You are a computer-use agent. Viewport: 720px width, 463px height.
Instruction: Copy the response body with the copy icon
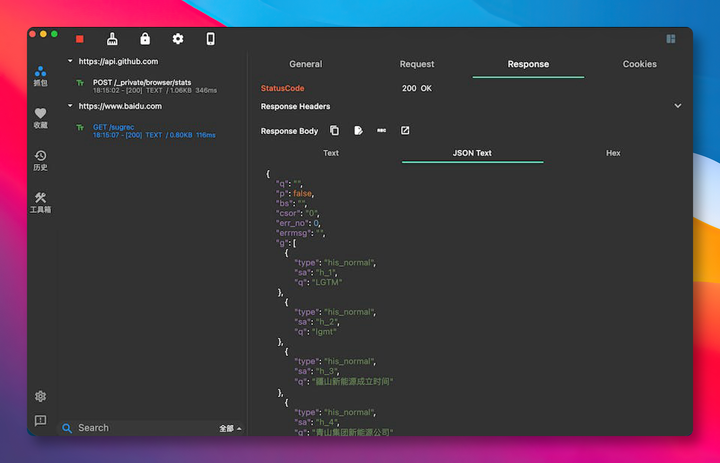[x=334, y=131]
